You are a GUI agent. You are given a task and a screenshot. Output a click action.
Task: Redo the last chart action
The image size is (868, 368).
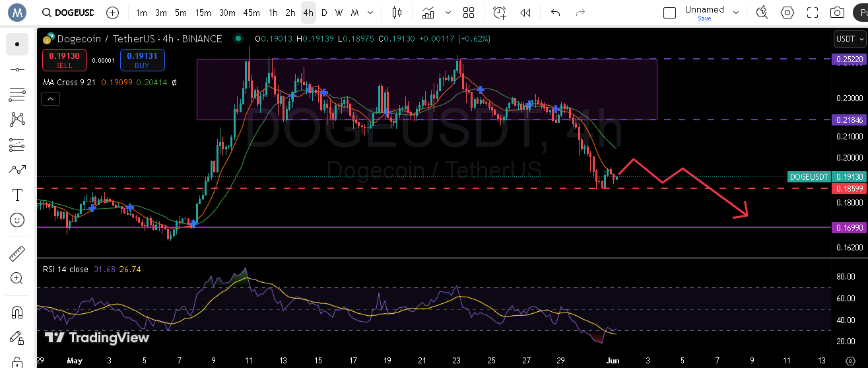click(x=580, y=13)
